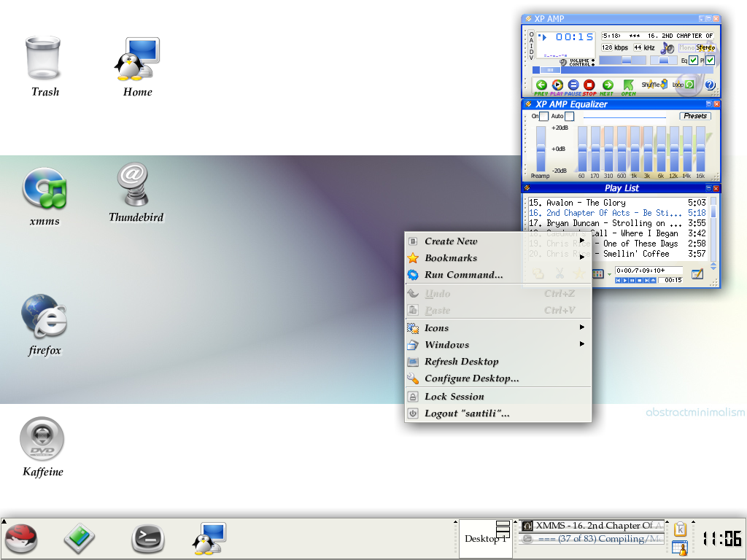Viewport: 747px width, 560px height.
Task: Click playlist mini play button
Action: (625, 281)
